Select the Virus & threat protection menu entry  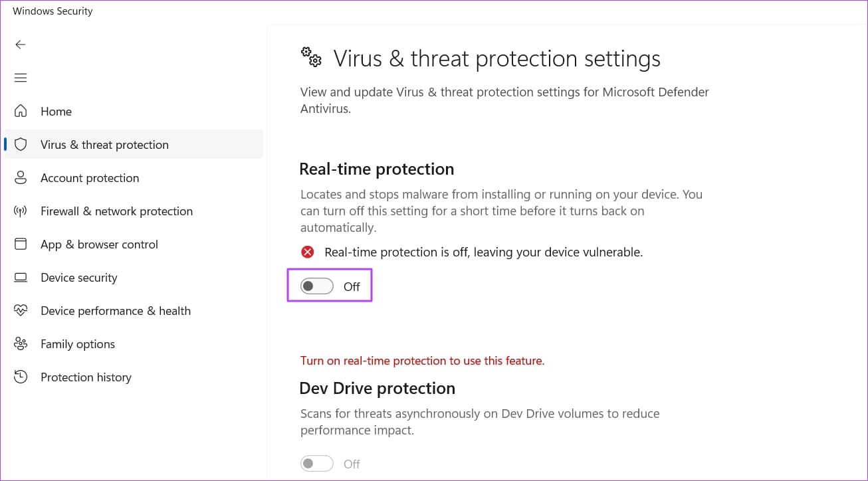[x=104, y=144]
